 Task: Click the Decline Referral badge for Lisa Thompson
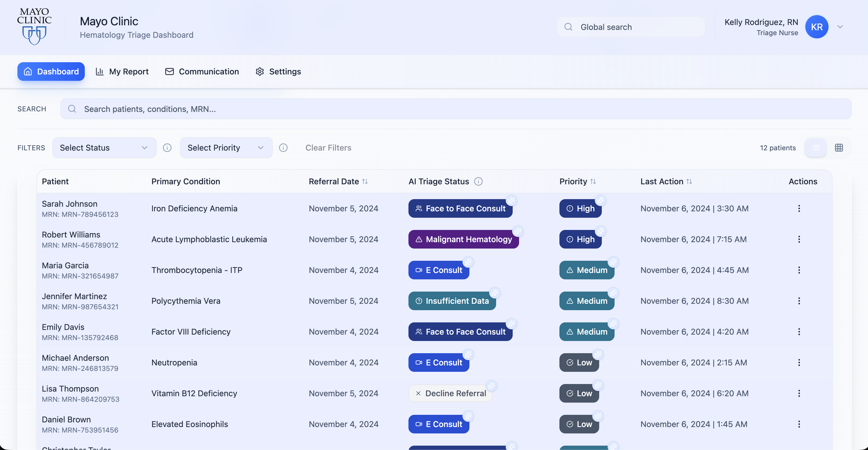450,393
